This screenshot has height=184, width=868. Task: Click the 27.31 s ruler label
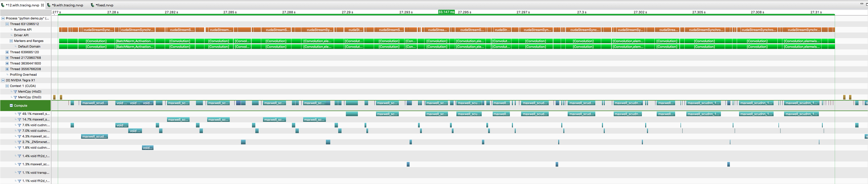tap(816, 12)
